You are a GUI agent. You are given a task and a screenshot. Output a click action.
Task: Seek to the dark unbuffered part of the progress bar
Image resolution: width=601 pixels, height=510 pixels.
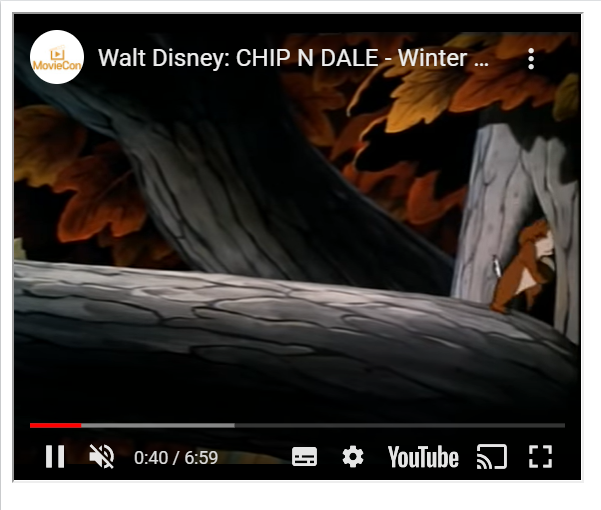[x=400, y=425]
